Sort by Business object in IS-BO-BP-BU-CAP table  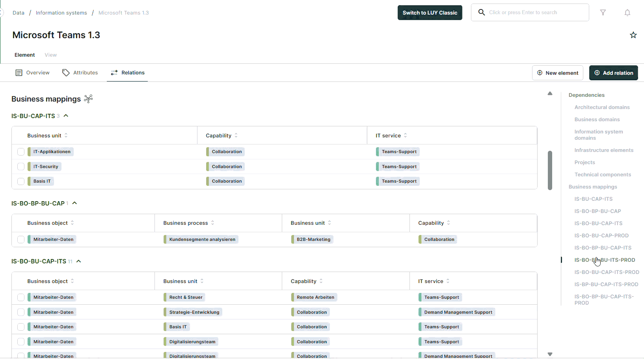click(x=72, y=223)
